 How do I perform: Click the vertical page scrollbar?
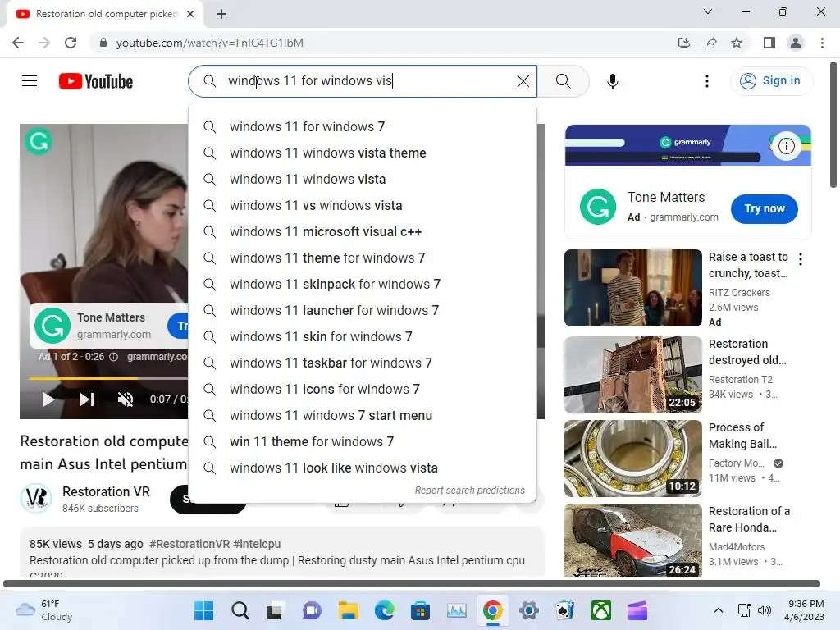click(x=833, y=125)
